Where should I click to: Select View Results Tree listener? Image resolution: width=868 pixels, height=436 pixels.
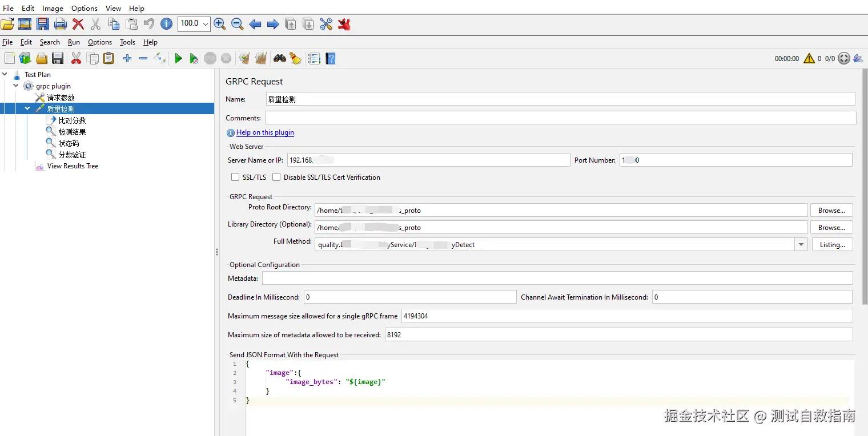point(73,166)
